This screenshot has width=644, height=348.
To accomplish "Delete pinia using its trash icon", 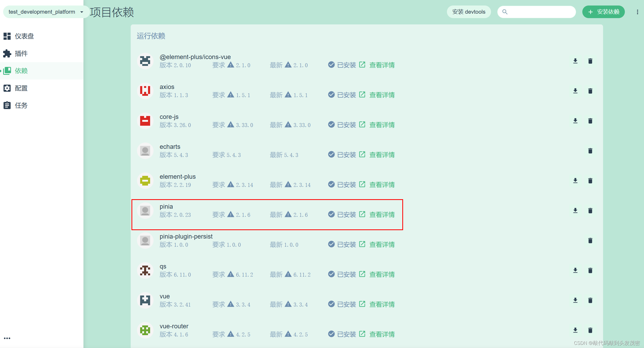I will [590, 210].
